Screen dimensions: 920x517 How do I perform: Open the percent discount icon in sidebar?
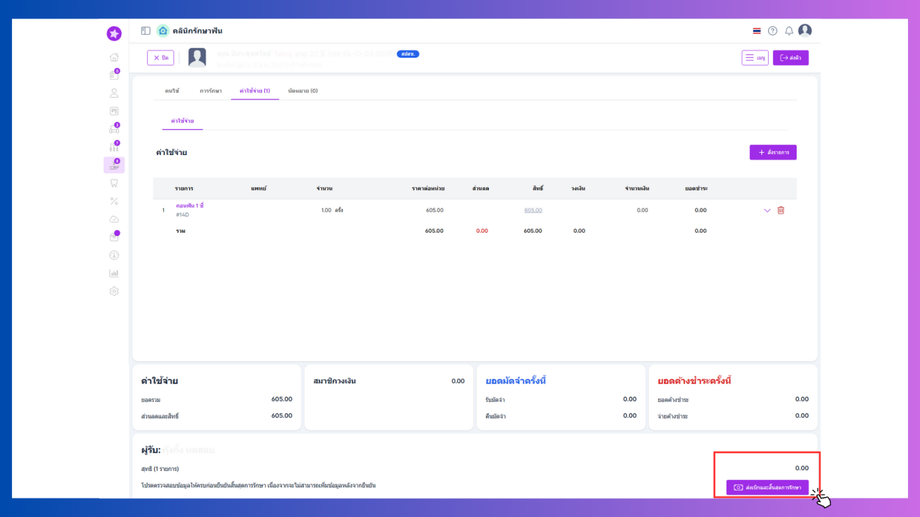[114, 201]
